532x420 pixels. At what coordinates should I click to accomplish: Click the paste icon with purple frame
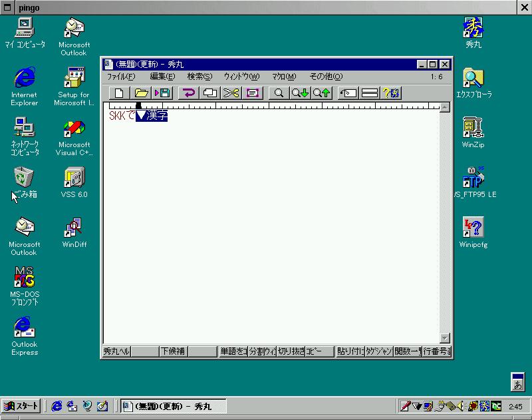[x=253, y=93]
